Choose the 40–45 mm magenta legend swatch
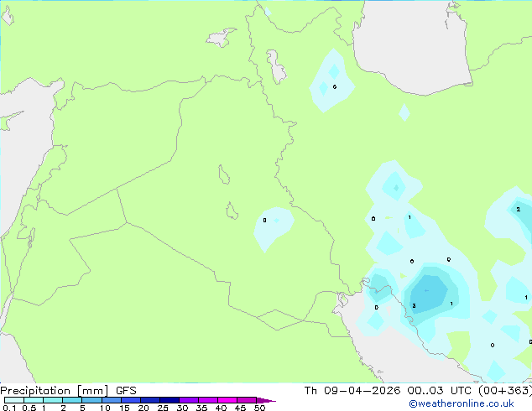This screenshot has width=532, height=411. (x=227, y=400)
